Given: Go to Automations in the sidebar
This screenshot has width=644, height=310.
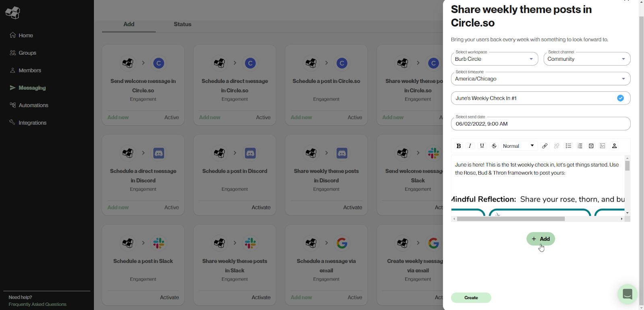Looking at the screenshot, I should coord(33,105).
